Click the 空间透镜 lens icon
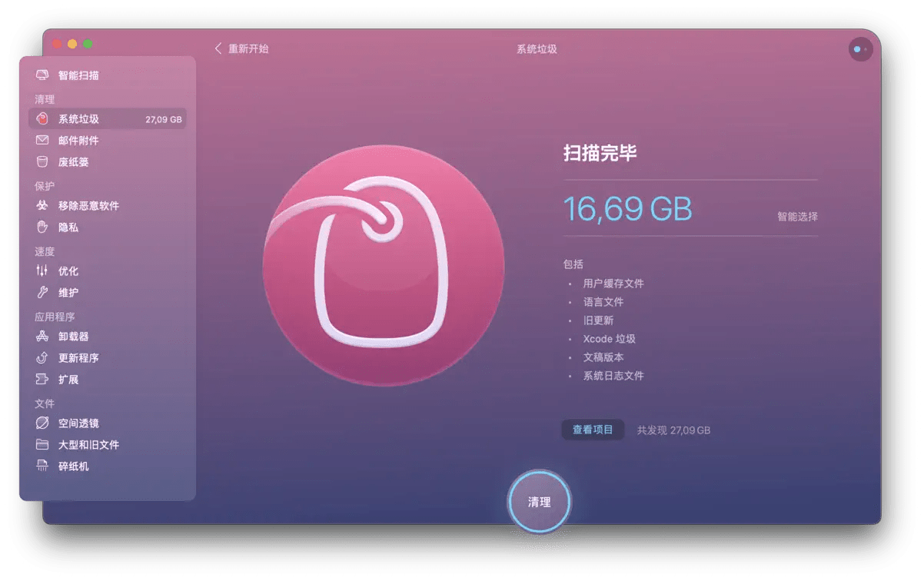 (x=42, y=423)
